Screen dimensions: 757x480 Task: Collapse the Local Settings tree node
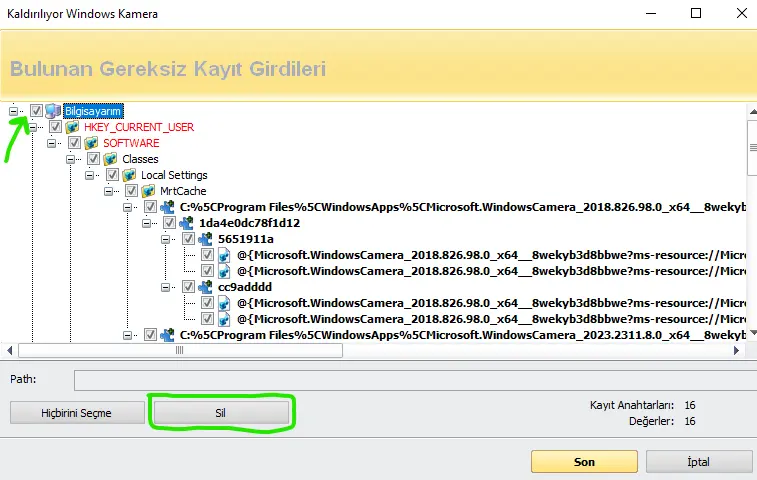(89, 175)
